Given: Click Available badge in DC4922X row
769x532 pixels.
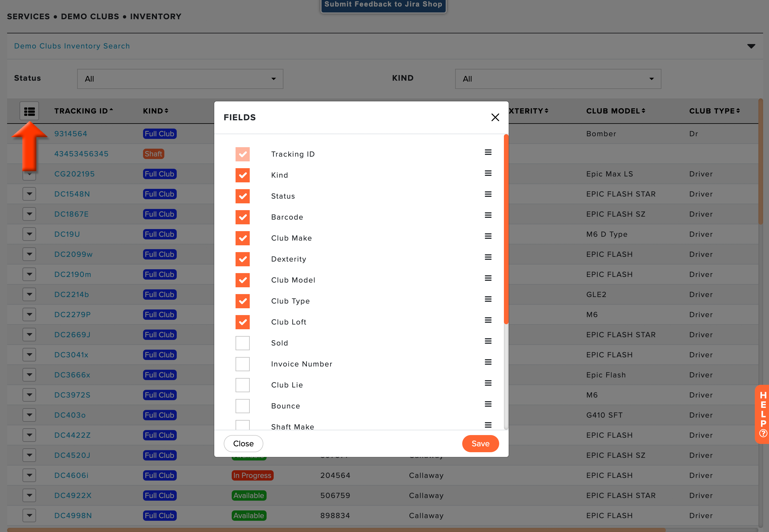Looking at the screenshot, I should (x=249, y=496).
